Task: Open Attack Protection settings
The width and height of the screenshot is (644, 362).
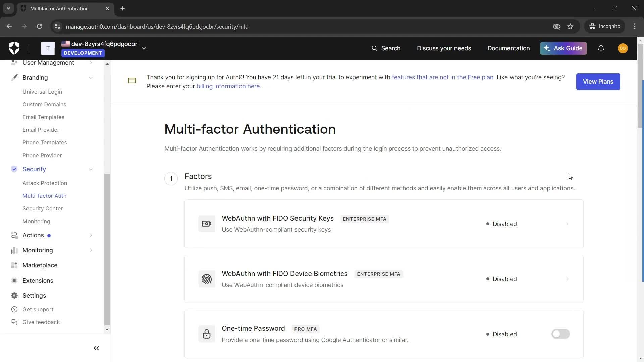Action: click(x=45, y=183)
